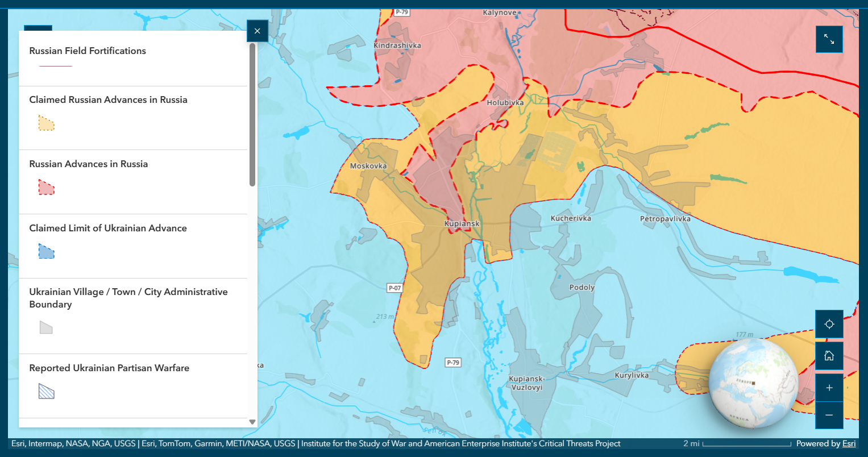Click the Moskovka label on the map
This screenshot has height=457, width=868.
point(368,166)
